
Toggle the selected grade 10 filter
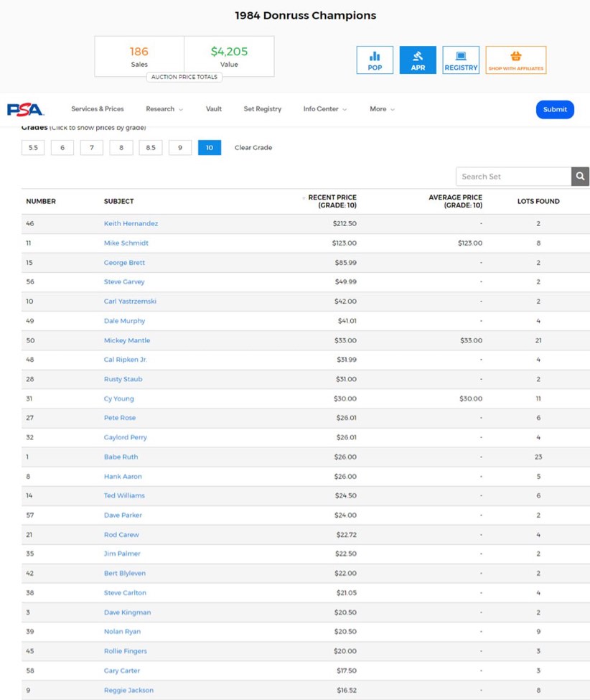tap(210, 148)
